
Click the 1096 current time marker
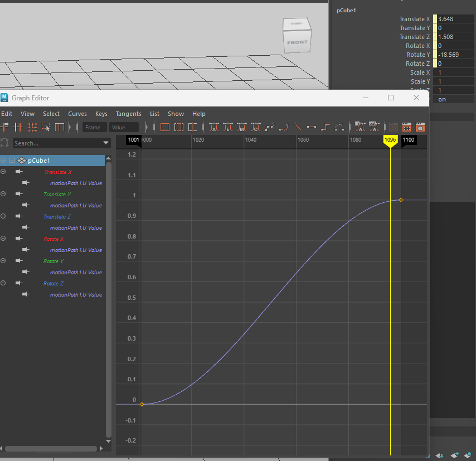(390, 140)
